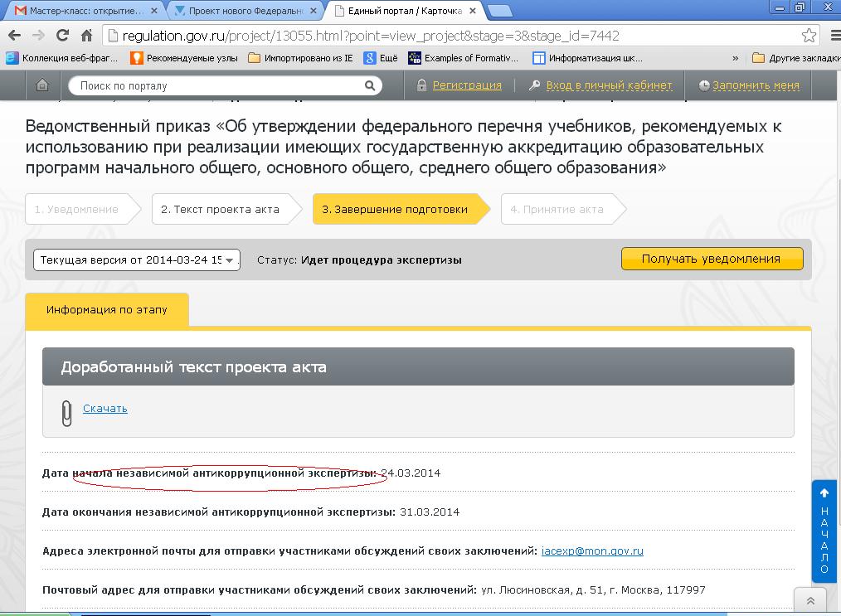Click the paperclip attachment icon
The height and width of the screenshot is (616, 841).
click(x=66, y=412)
